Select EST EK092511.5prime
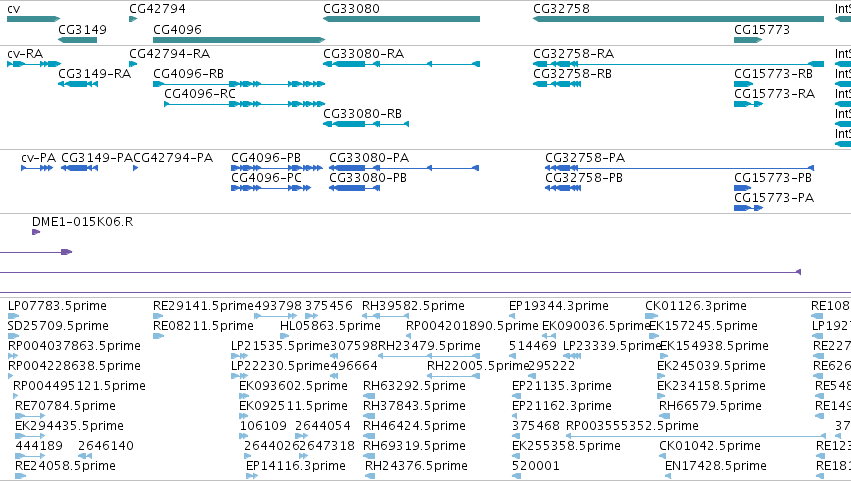This screenshot has width=851, height=481. point(293,407)
